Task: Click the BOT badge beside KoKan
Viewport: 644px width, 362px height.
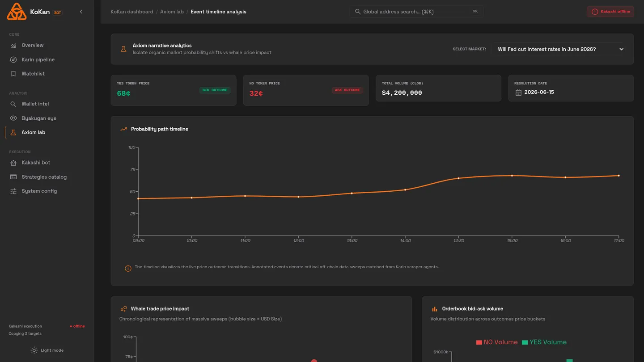Action: click(57, 13)
